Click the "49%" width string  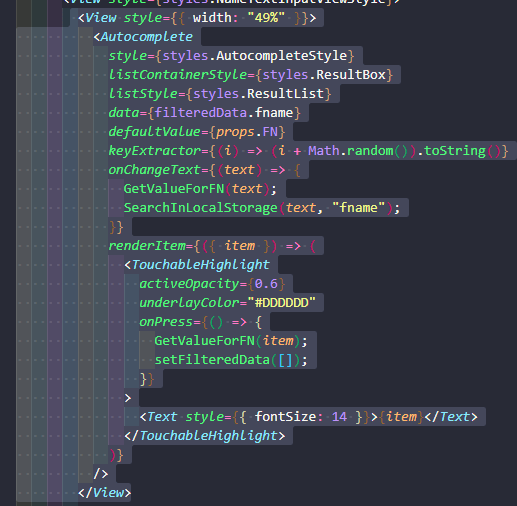266,18
